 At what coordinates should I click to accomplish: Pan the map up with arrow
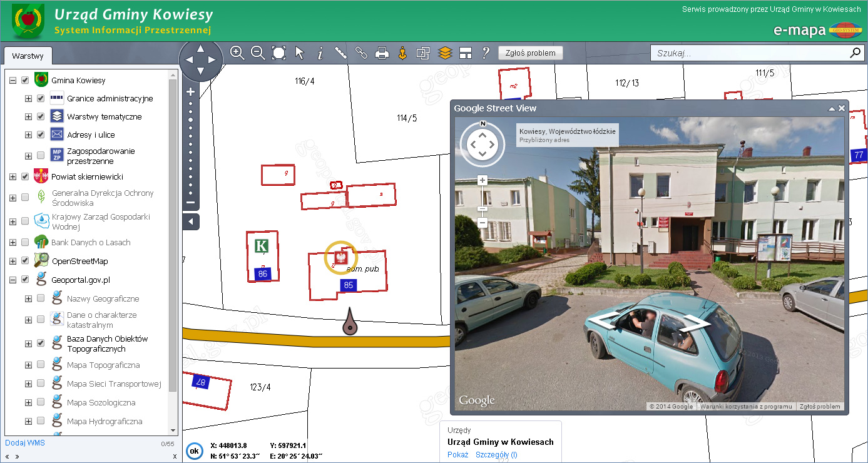click(200, 48)
